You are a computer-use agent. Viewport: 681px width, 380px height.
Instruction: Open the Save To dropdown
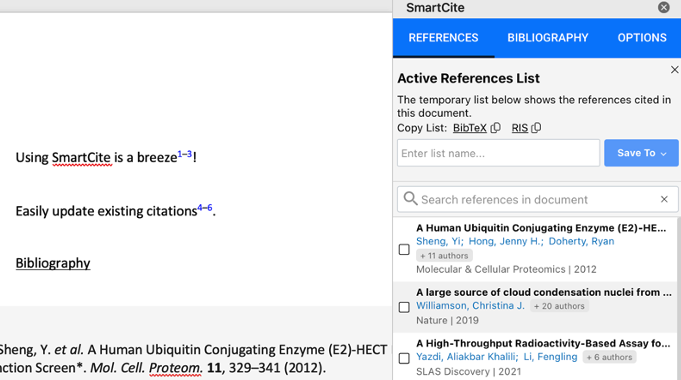[641, 153]
